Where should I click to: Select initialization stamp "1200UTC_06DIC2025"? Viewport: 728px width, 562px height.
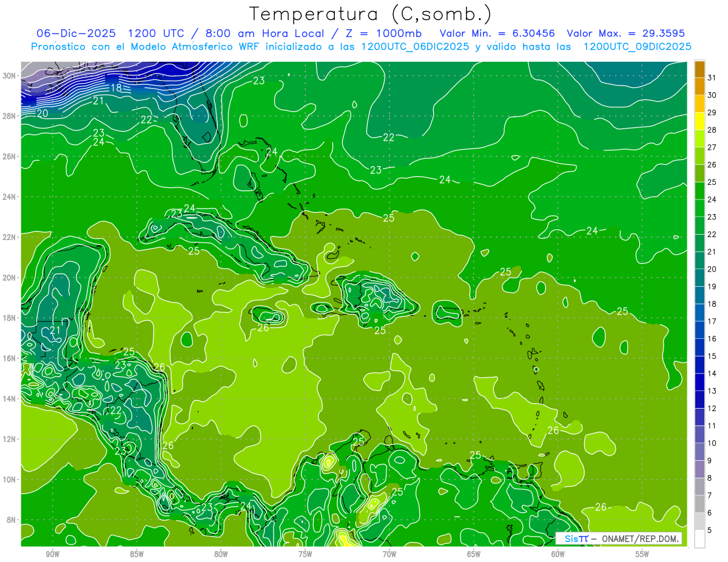click(x=414, y=47)
